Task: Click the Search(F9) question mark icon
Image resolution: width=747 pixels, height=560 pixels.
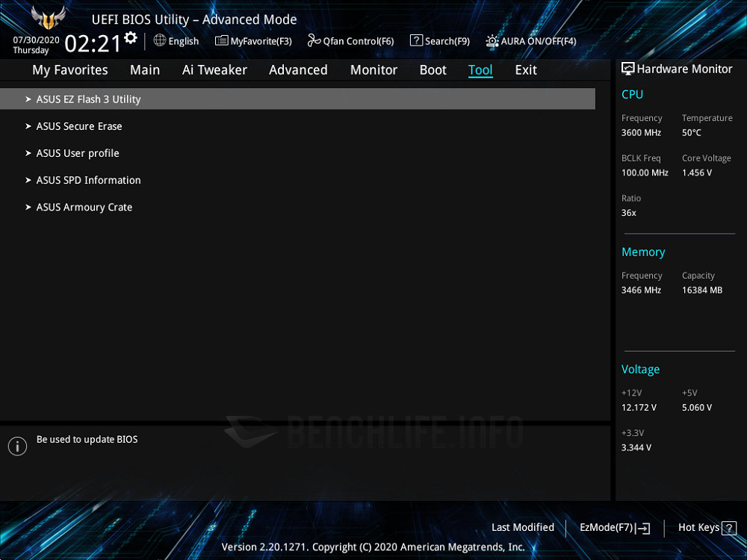Action: (x=416, y=41)
